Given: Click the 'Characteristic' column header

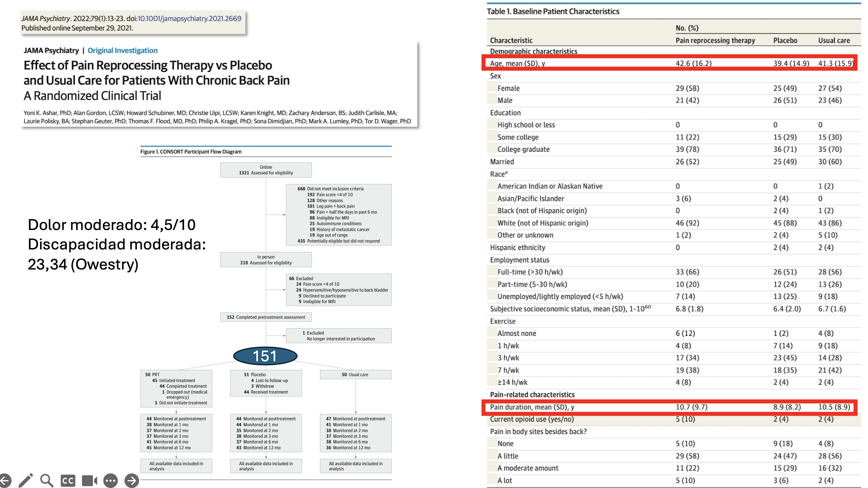Looking at the screenshot, I should click(511, 40).
